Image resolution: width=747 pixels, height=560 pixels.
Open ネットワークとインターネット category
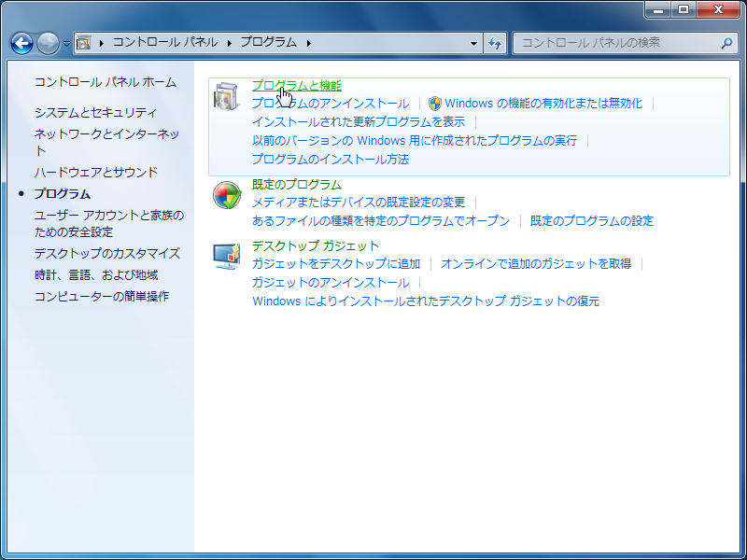coord(106,143)
